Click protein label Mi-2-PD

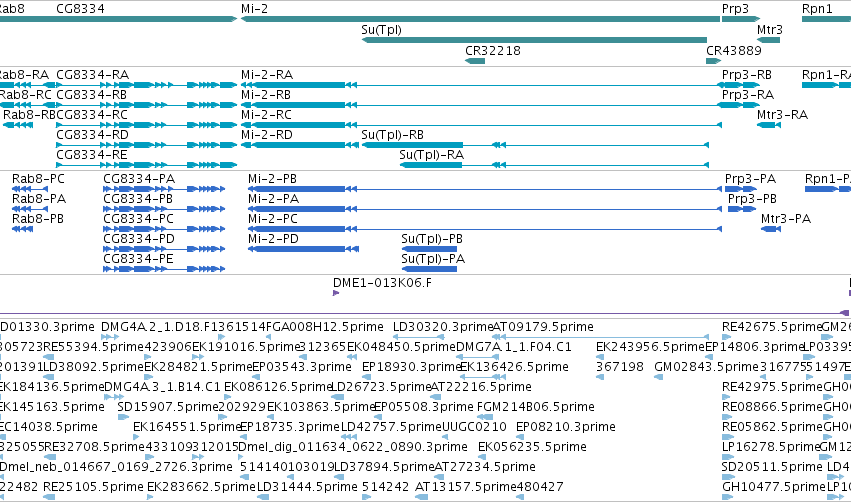tap(274, 239)
